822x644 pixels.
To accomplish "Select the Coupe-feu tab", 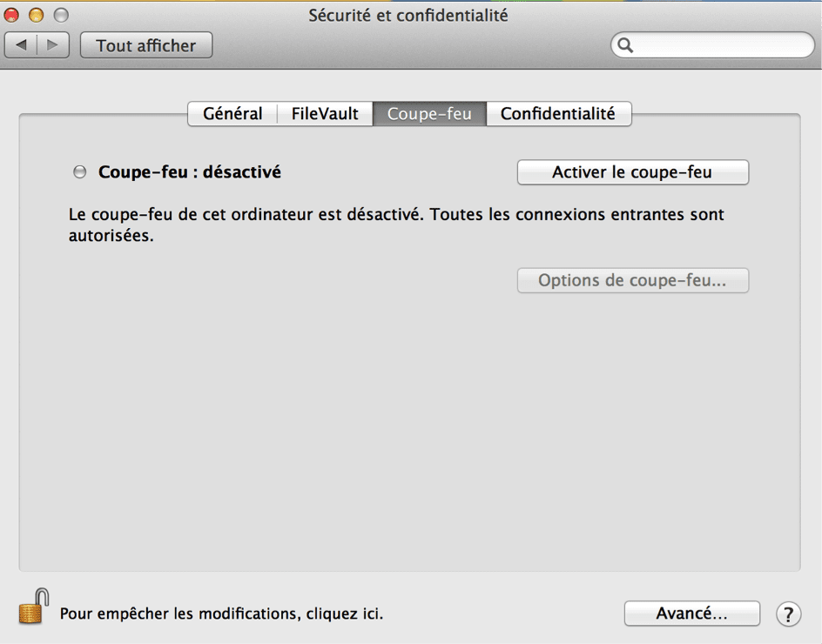I will coord(429,114).
